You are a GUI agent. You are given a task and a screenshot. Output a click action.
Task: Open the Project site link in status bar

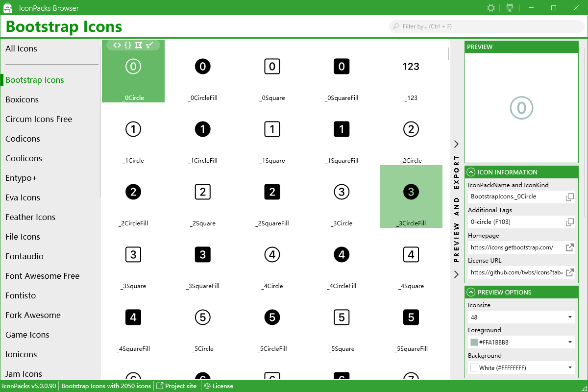coord(176,386)
